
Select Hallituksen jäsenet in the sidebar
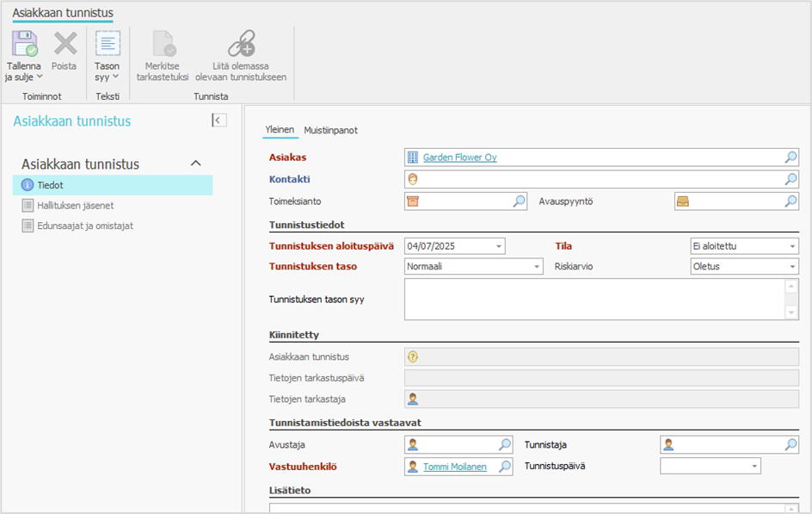[76, 206]
